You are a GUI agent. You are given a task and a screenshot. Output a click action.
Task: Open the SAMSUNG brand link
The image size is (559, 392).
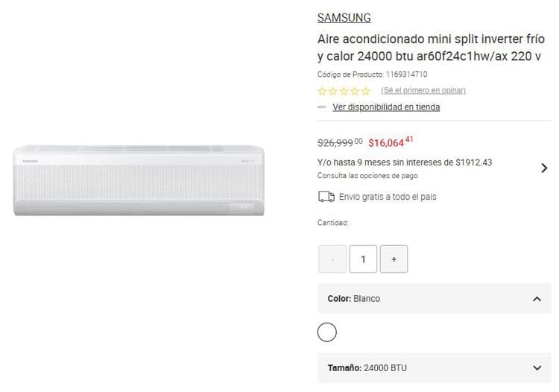pyautogui.click(x=344, y=18)
